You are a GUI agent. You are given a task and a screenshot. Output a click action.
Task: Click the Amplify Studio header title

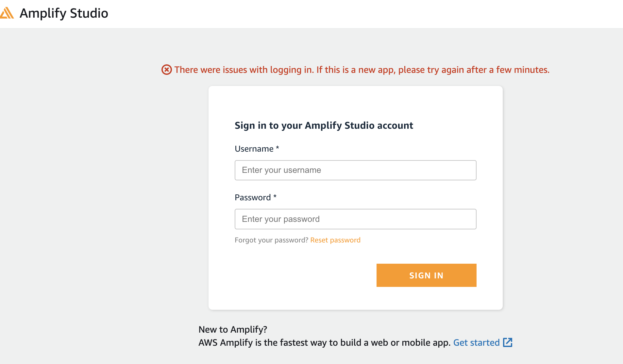[64, 13]
